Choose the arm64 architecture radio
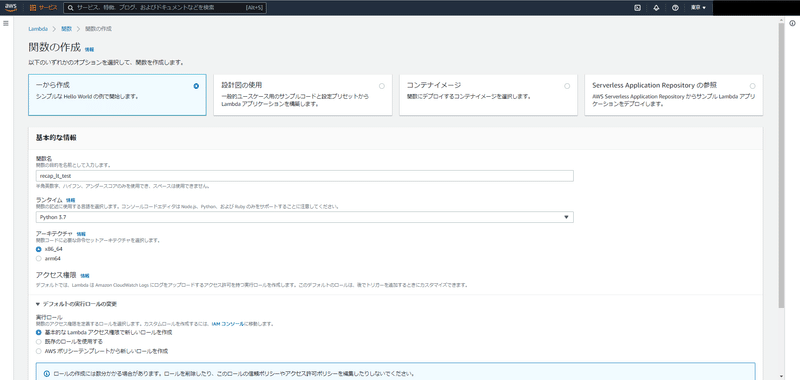Screen dimensions: 800x380 (38, 258)
